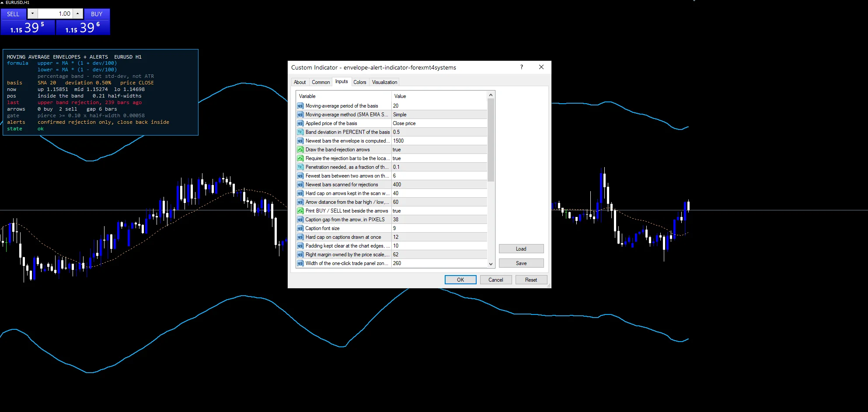
Task: Click scroll down arrow of the inputs list
Action: click(x=491, y=264)
